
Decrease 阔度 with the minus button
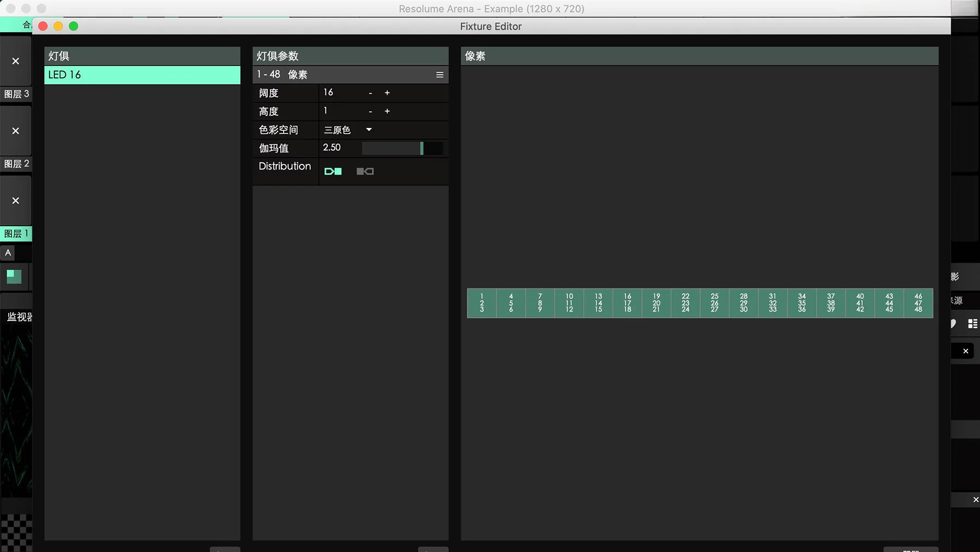pos(370,93)
